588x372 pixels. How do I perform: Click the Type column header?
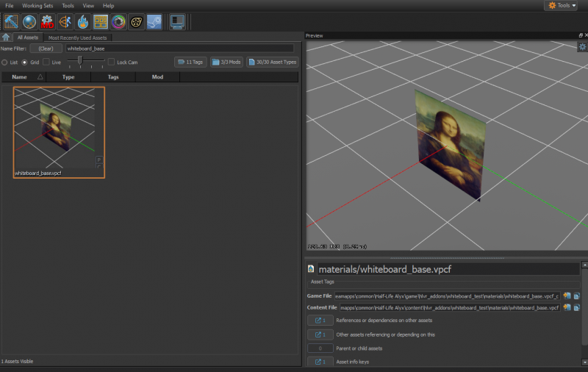pos(68,77)
